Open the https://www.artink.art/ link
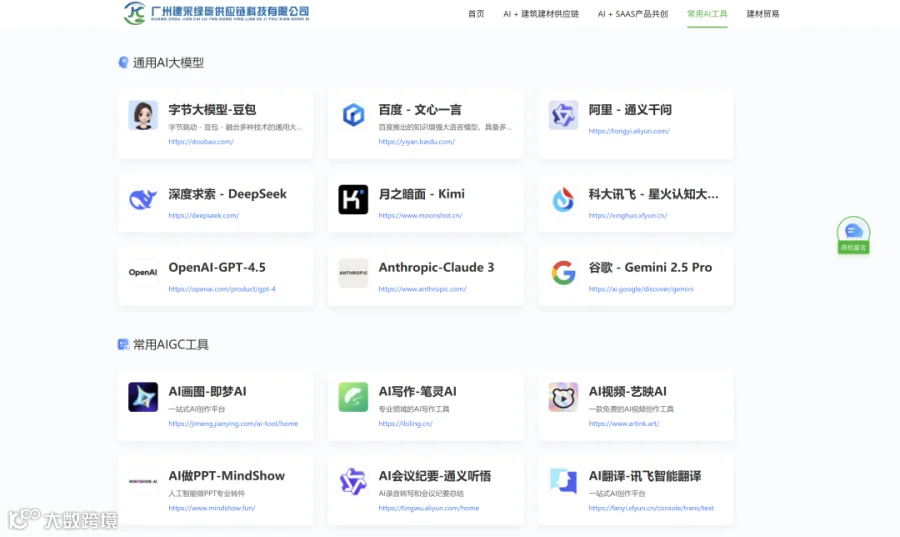This screenshot has width=900, height=537. (624, 424)
